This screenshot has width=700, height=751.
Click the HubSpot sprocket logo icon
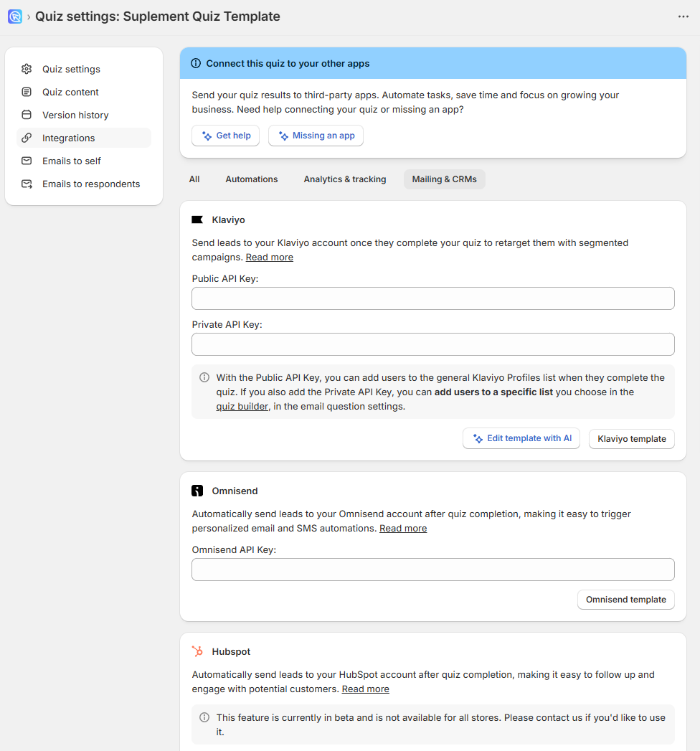click(x=197, y=651)
